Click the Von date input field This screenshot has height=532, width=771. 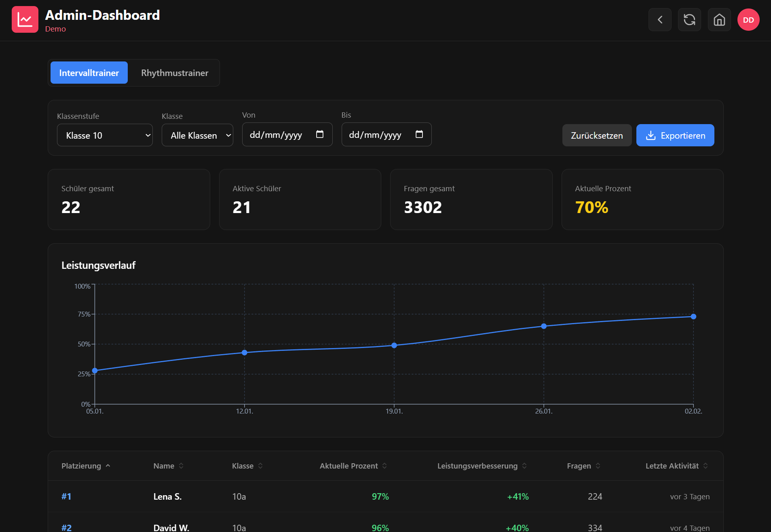[279, 134]
